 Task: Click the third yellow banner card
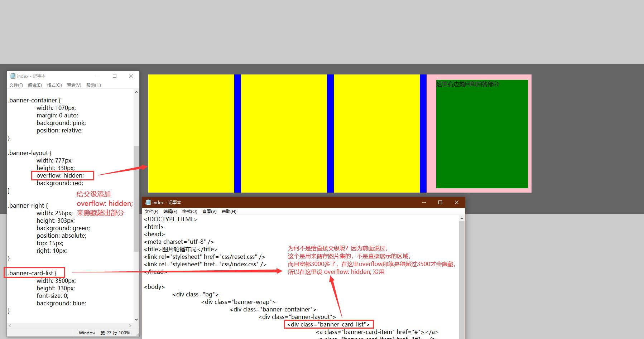coord(377,134)
